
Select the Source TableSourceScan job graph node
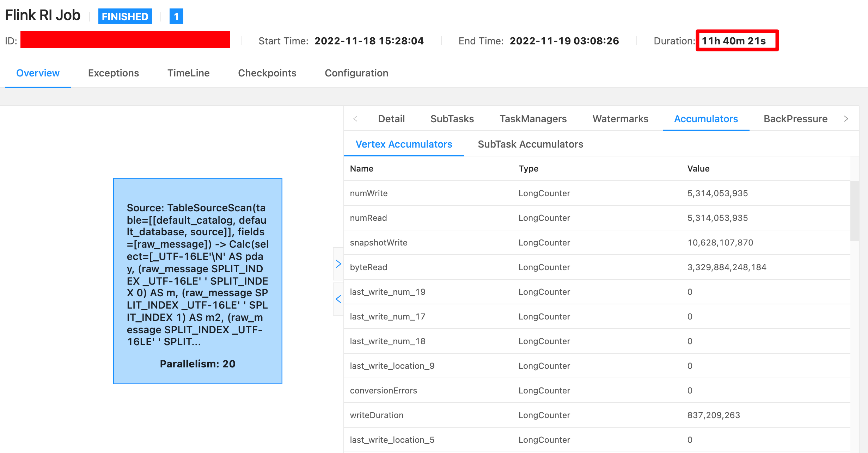(x=198, y=281)
